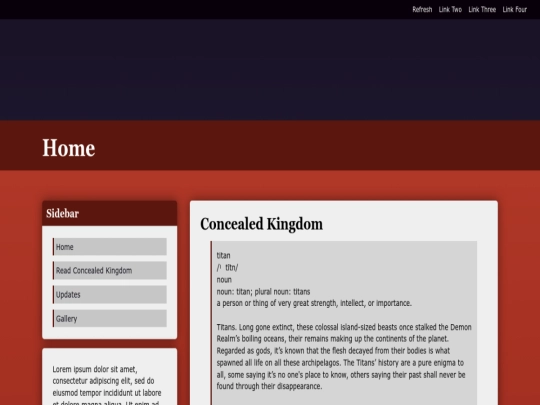This screenshot has width=540, height=405.
Task: Click the Home page title heading
Action: click(x=69, y=148)
